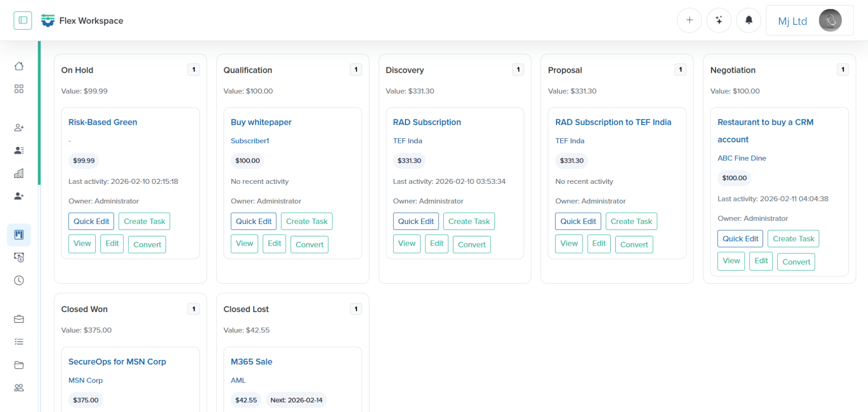Click the plus quick-add icon
This screenshot has width=868, height=412.
click(x=689, y=20)
